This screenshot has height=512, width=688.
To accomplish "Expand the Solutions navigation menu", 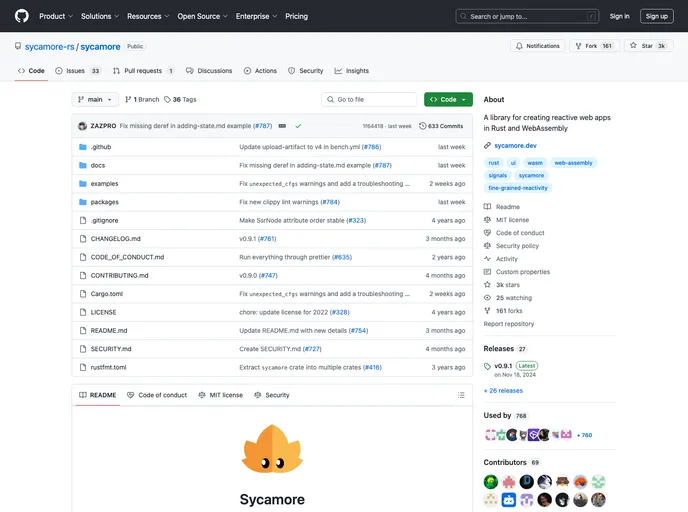I will click(x=99, y=16).
